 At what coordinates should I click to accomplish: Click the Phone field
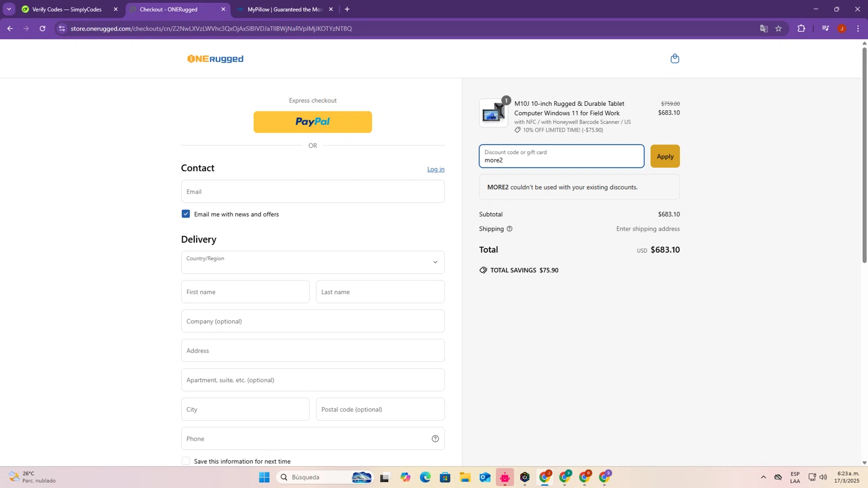click(313, 439)
